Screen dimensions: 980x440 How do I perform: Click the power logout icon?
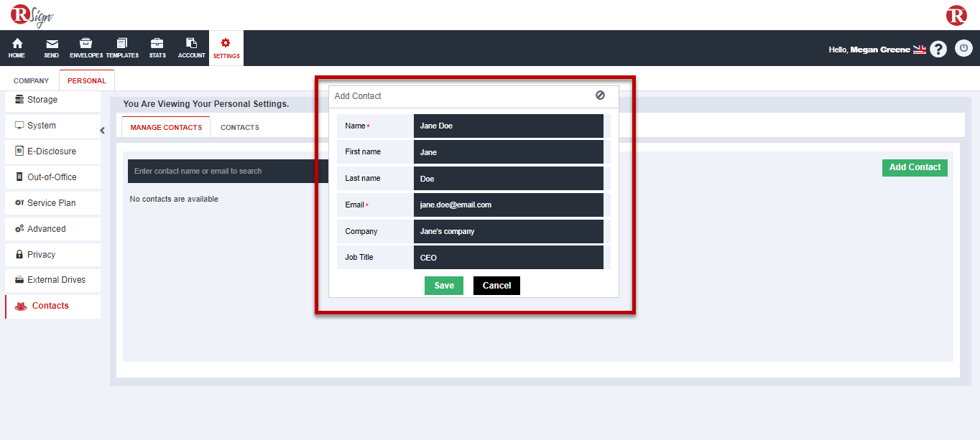963,49
